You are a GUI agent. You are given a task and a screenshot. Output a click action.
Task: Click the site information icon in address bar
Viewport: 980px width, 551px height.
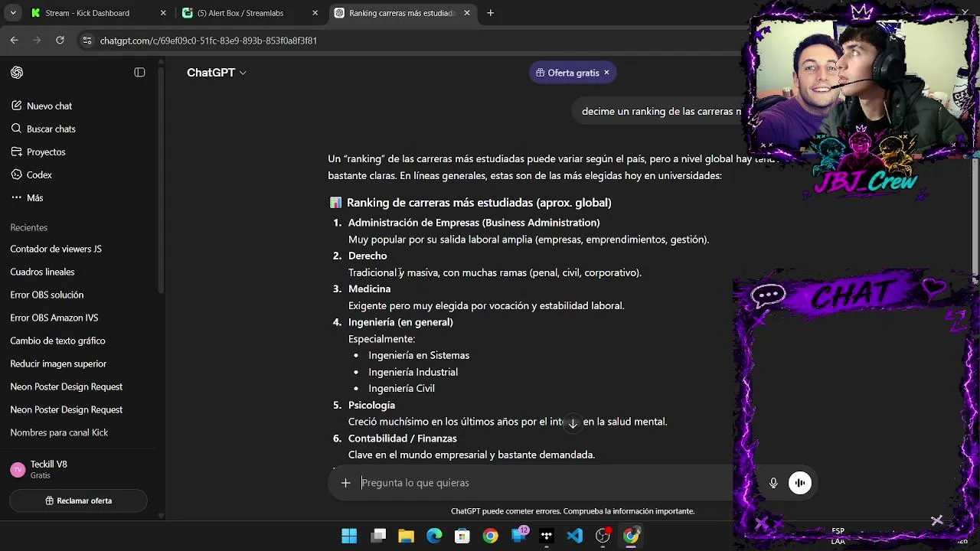pos(87,41)
